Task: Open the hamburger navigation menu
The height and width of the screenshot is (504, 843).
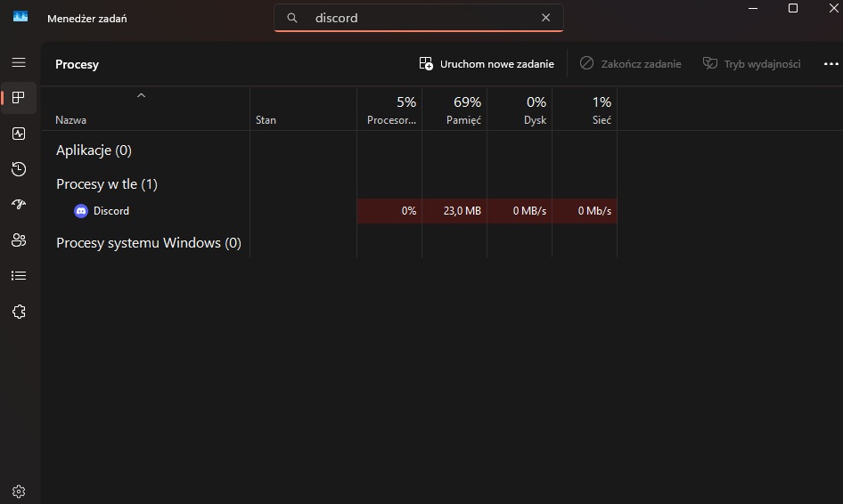Action: [19, 62]
